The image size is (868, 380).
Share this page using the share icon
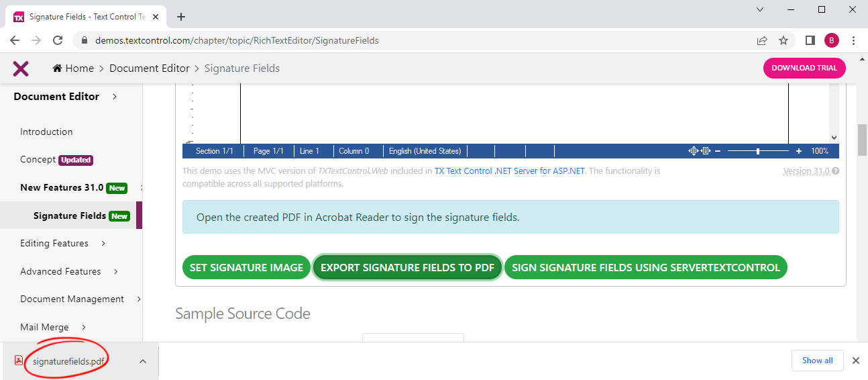point(762,40)
